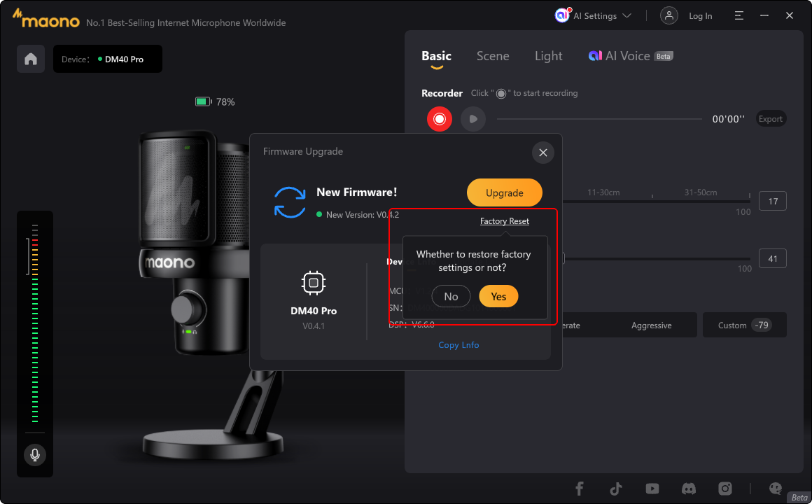This screenshot has height=504, width=812.
Task: Play back the recording
Action: (x=472, y=119)
